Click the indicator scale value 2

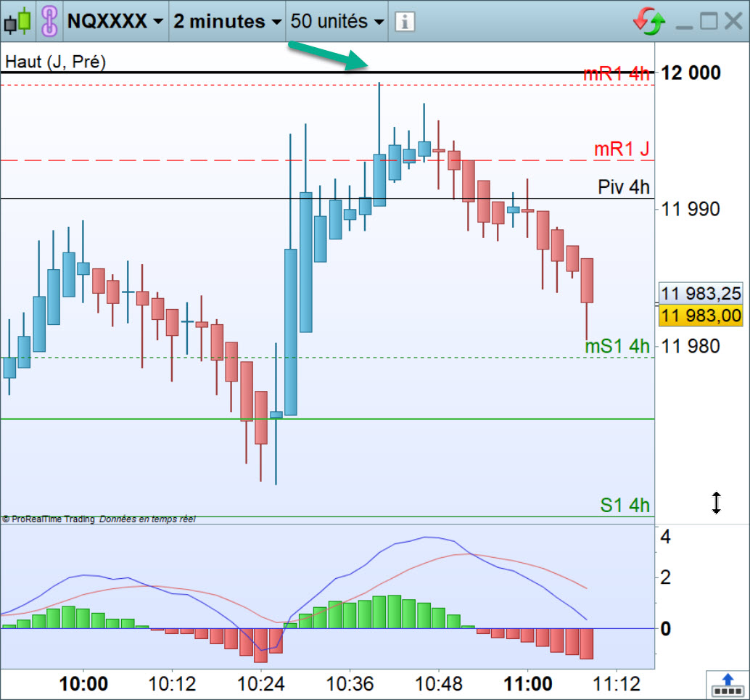tap(665, 577)
